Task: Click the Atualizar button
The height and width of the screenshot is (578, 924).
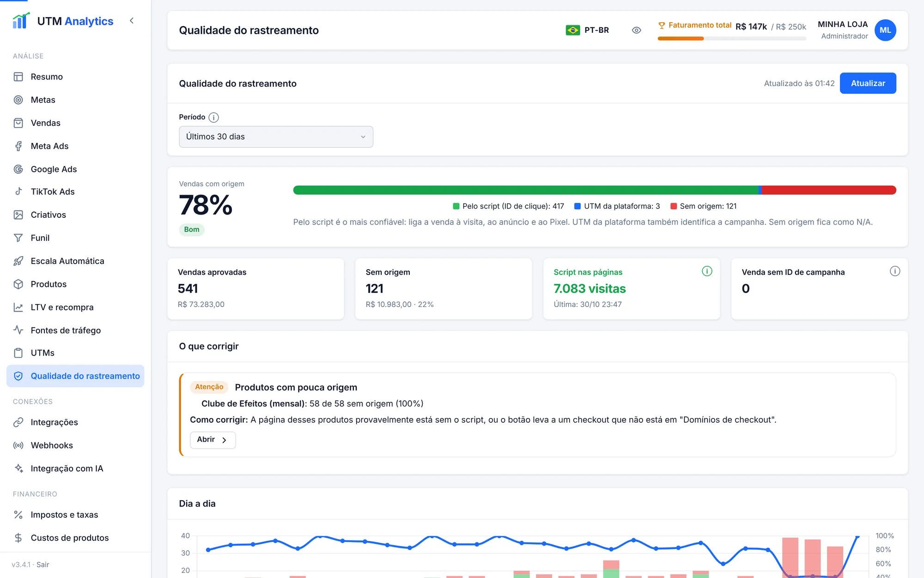Action: pyautogui.click(x=868, y=83)
